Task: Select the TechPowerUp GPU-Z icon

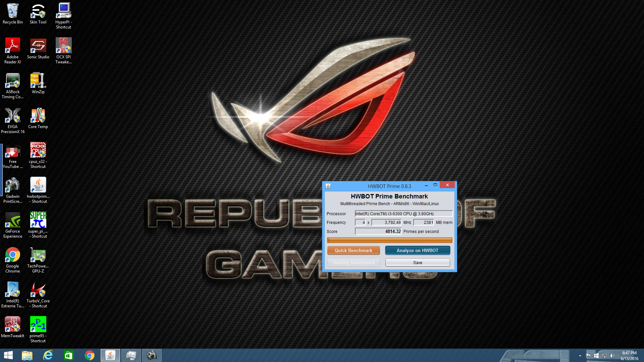Action: [x=38, y=260]
